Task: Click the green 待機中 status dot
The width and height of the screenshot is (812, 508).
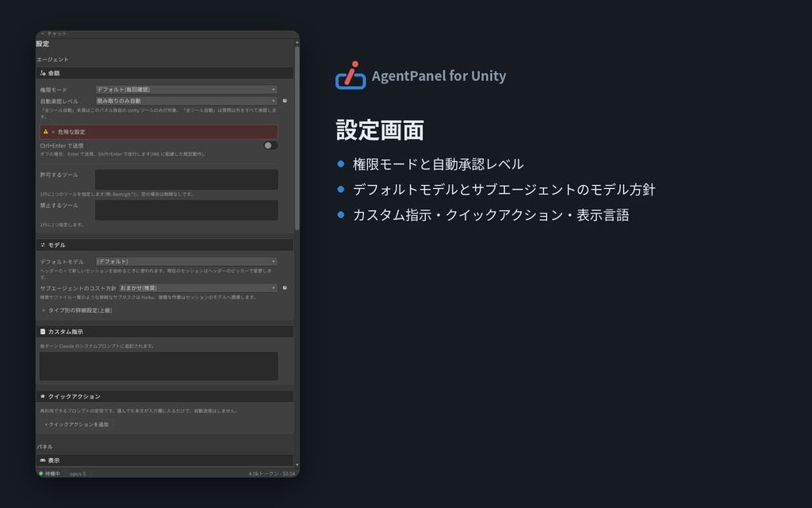Action: (x=41, y=474)
